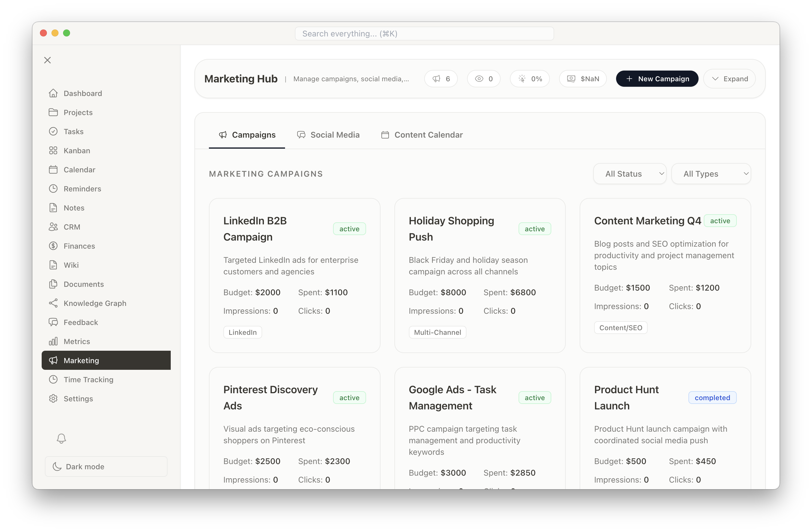Click the Calendar sidebar icon
Screen dimensions: 812x532
pos(53,169)
